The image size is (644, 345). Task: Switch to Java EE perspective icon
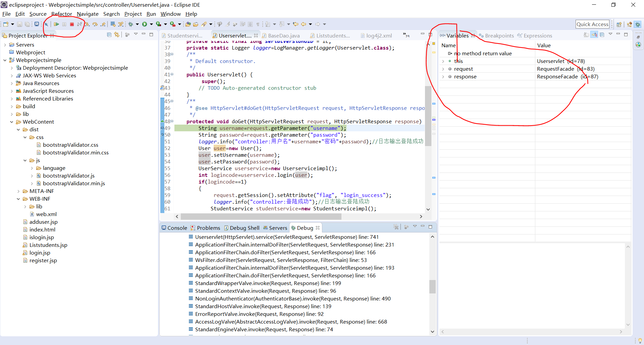(x=629, y=24)
